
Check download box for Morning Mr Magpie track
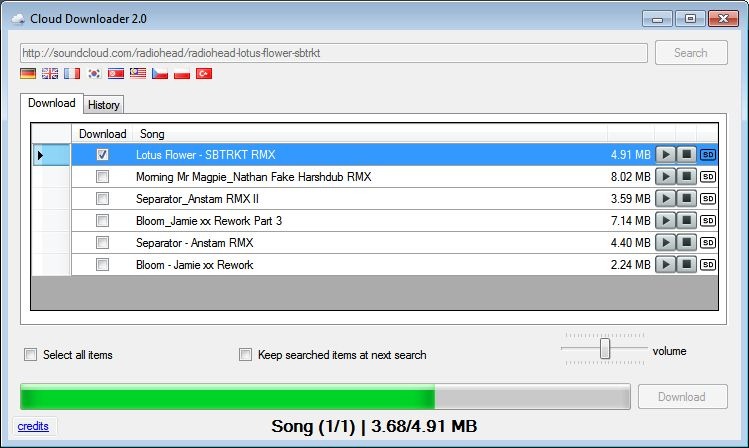[x=102, y=177]
